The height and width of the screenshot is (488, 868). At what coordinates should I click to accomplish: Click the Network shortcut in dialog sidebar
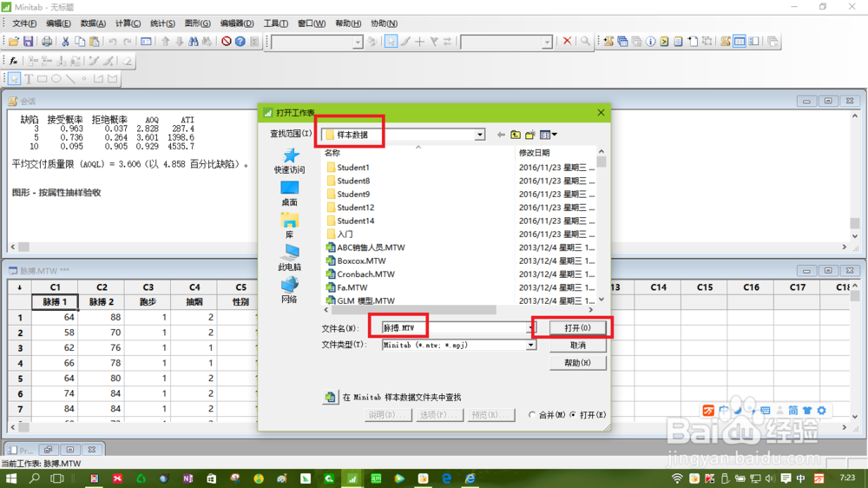click(290, 290)
